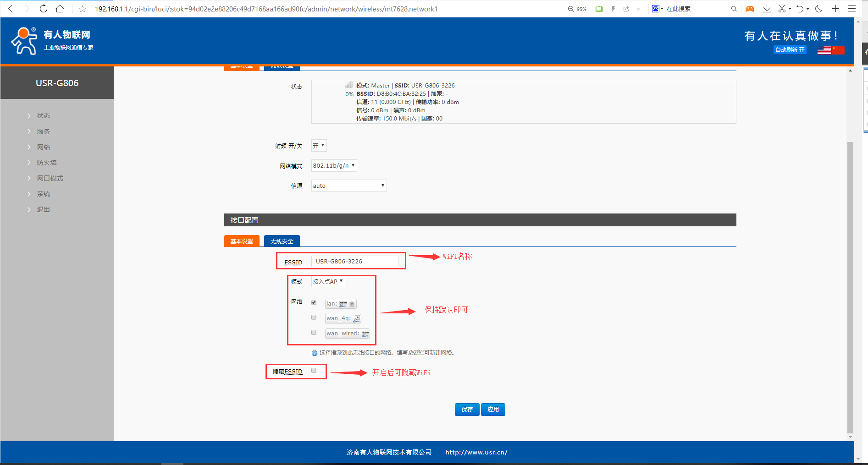Viewport: 868px width, 465px height.
Task: Open the browser downloads arrow icon
Action: (767, 9)
